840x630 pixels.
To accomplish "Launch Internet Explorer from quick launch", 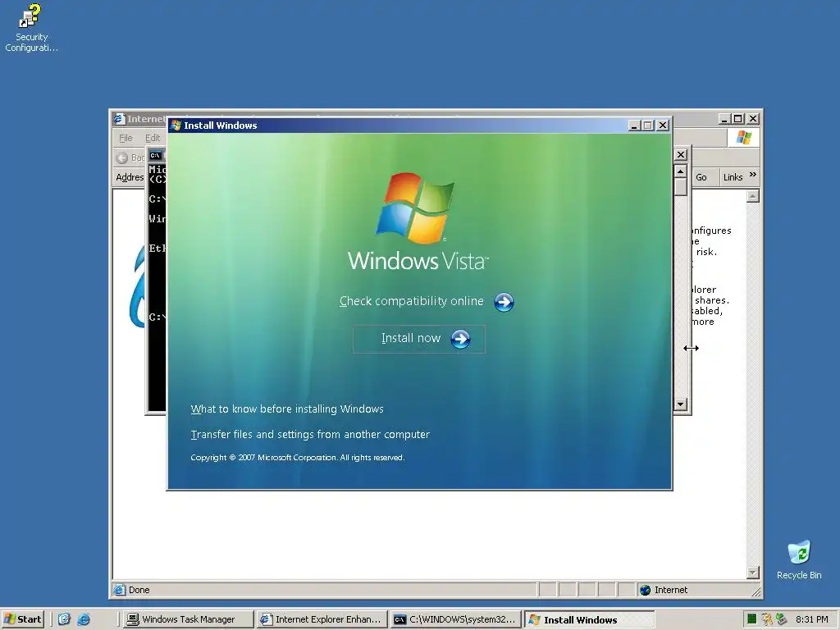I will pyautogui.click(x=84, y=619).
